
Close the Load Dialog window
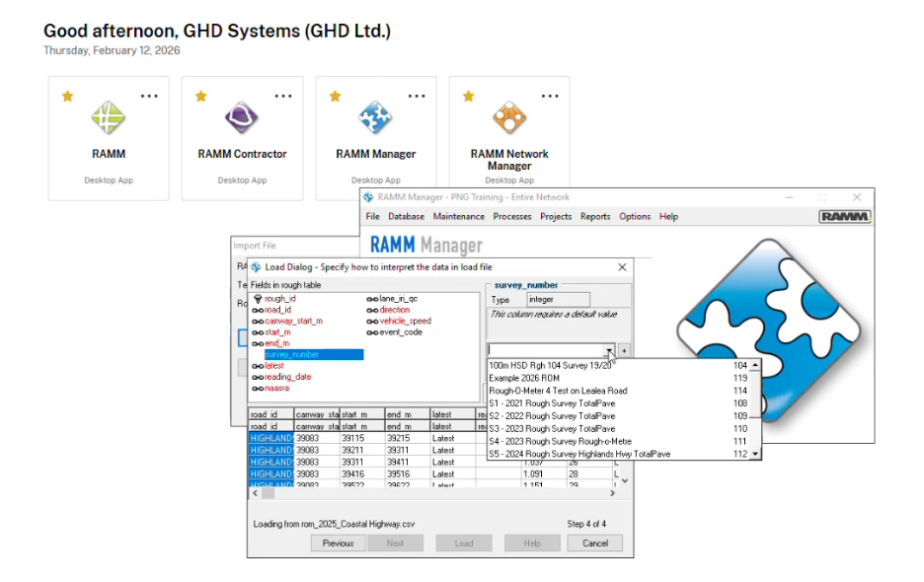click(x=622, y=267)
